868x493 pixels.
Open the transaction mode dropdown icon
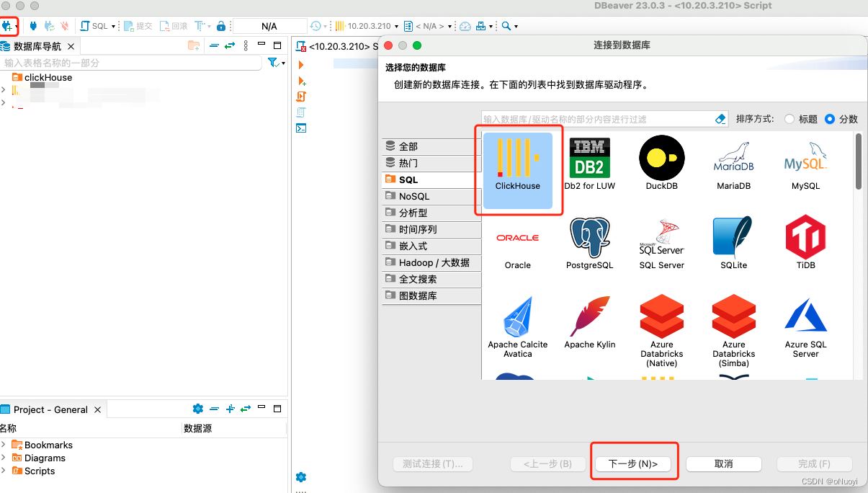pyautogui.click(x=201, y=26)
